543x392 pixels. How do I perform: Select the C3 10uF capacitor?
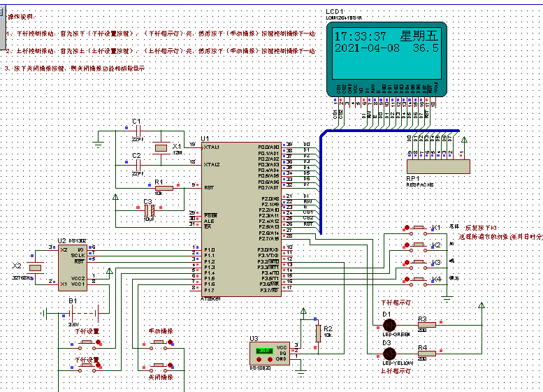(150, 210)
